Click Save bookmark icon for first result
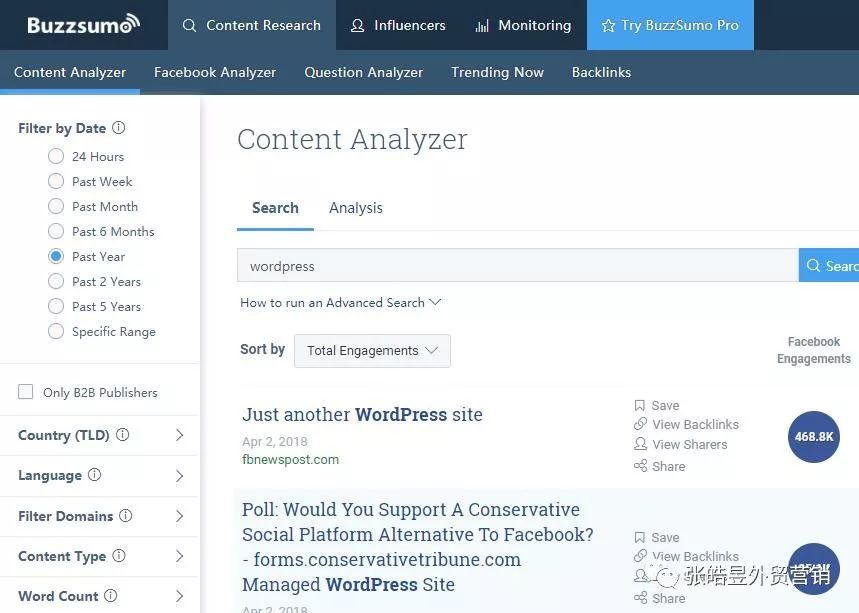This screenshot has width=859, height=613. pyautogui.click(x=640, y=406)
